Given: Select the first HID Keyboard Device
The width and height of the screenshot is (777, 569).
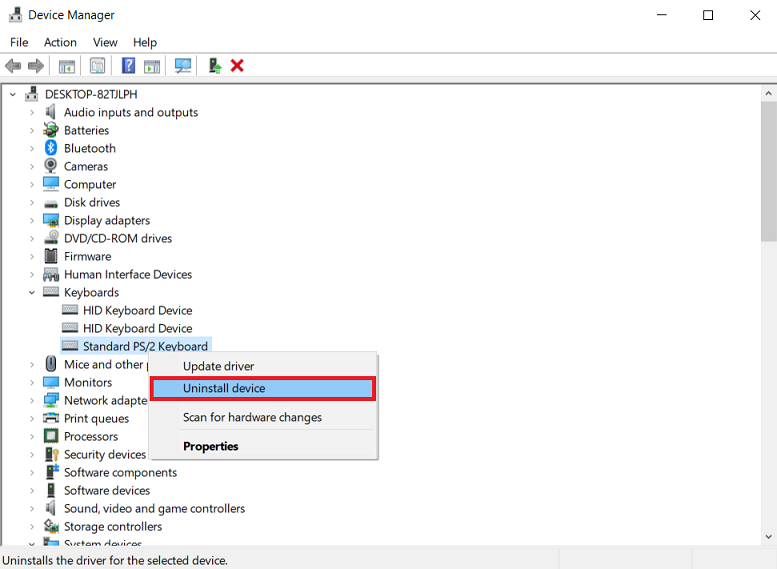Looking at the screenshot, I should (137, 311).
